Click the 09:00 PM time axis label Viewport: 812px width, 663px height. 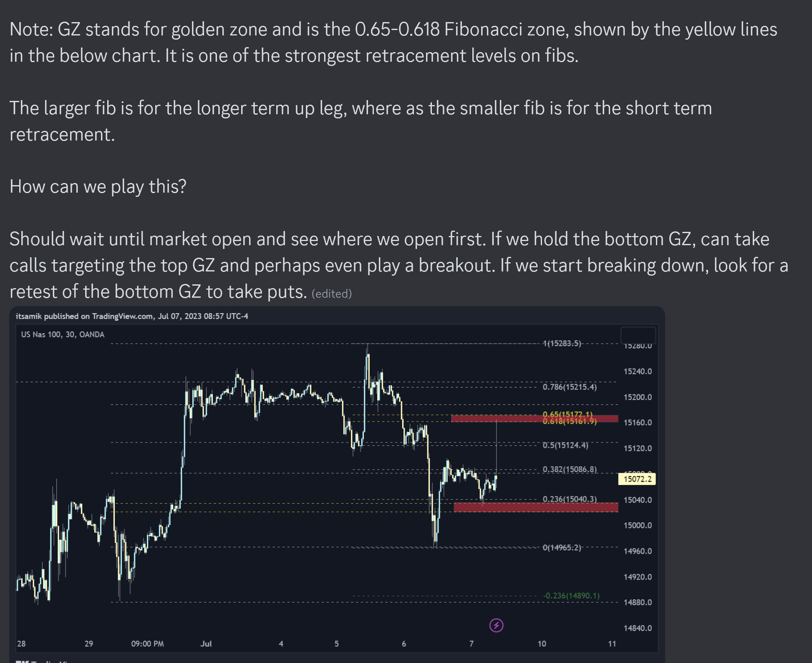point(147,644)
